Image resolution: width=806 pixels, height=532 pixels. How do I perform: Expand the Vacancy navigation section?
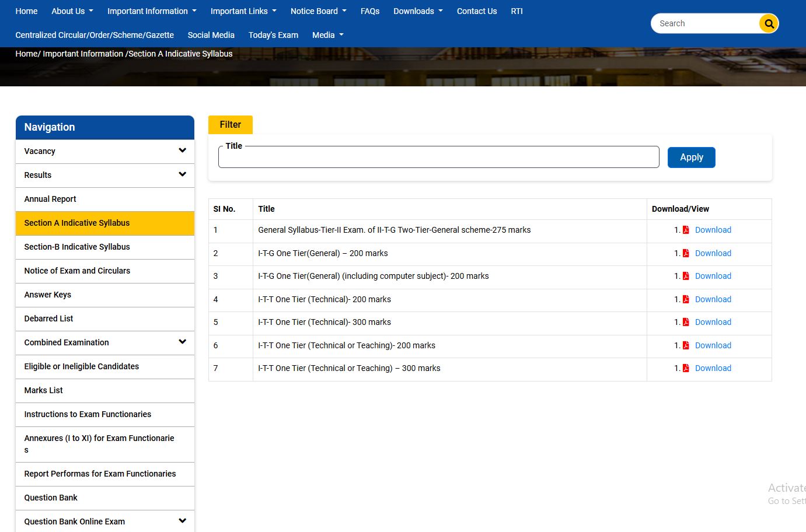tap(182, 151)
